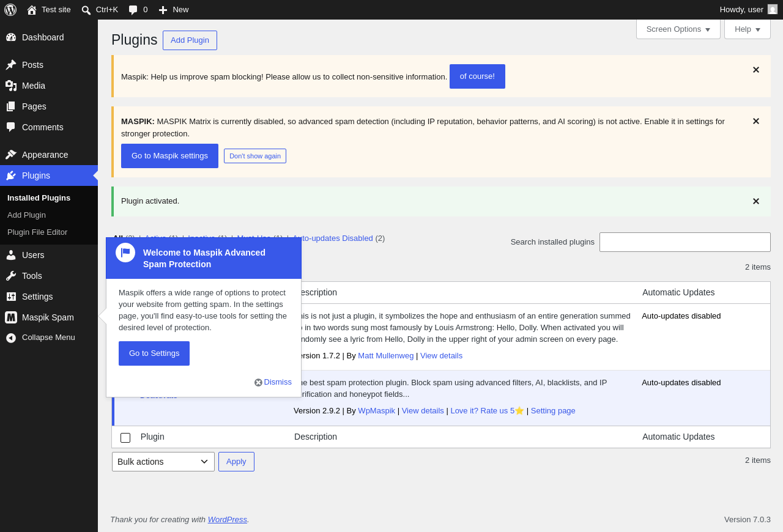Dismiss the Maspik improve spam blocking notice
783x532 pixels.
click(756, 70)
